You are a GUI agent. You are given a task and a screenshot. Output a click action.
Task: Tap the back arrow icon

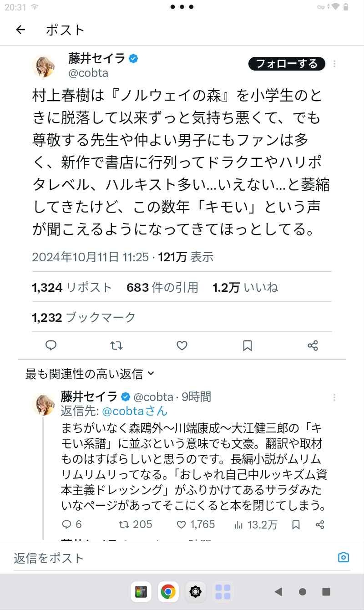click(20, 30)
